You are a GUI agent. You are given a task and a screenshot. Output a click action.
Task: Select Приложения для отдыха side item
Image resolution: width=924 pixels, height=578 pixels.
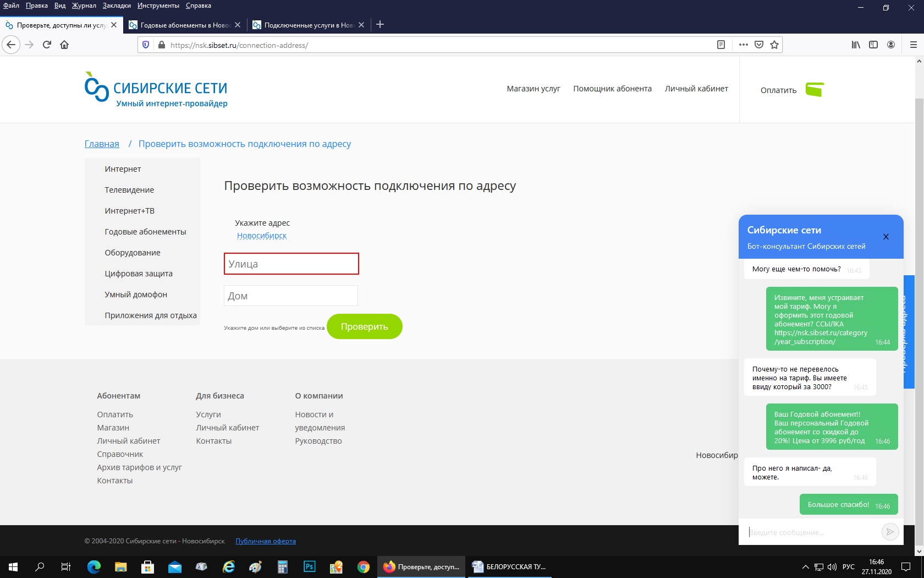(x=151, y=315)
